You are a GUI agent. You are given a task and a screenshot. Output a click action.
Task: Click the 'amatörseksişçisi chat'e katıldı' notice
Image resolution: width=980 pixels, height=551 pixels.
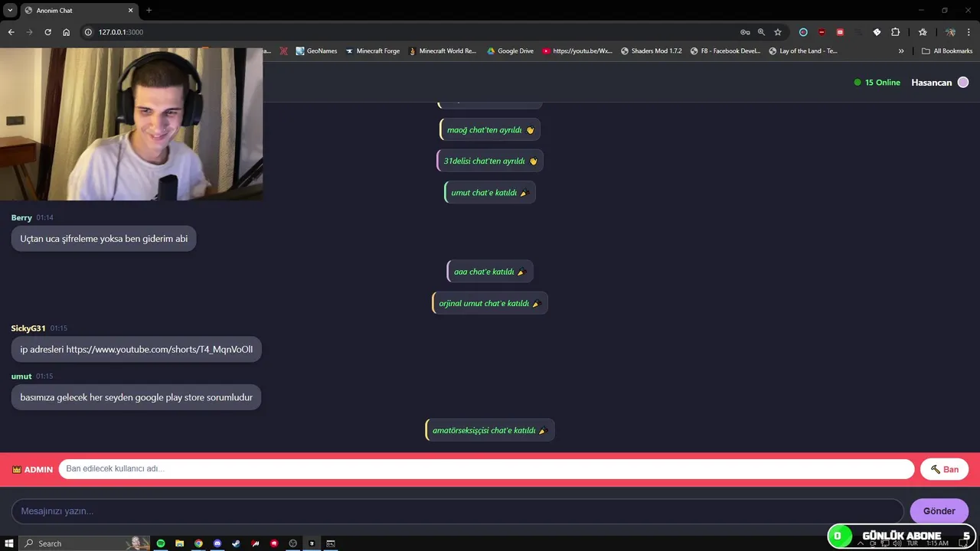[x=489, y=430]
